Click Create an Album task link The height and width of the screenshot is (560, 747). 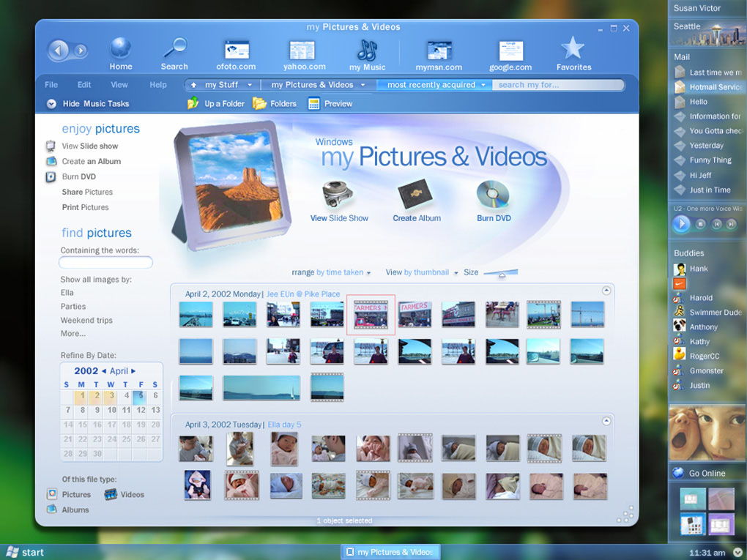pos(91,162)
